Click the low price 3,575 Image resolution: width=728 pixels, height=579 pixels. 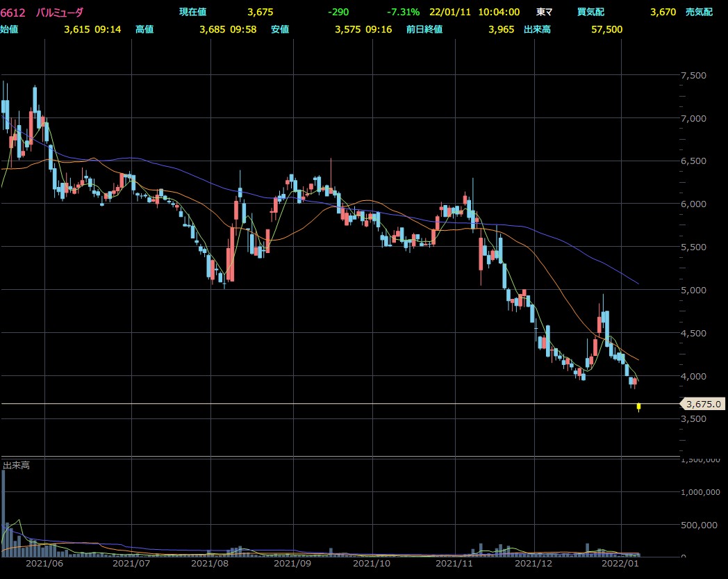pos(348,29)
